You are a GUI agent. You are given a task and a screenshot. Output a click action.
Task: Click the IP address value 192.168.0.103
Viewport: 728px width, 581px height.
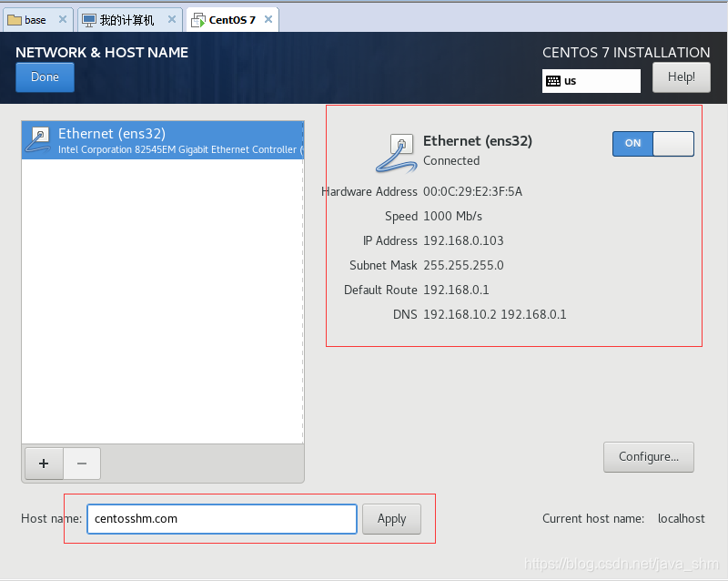pyautogui.click(x=463, y=240)
